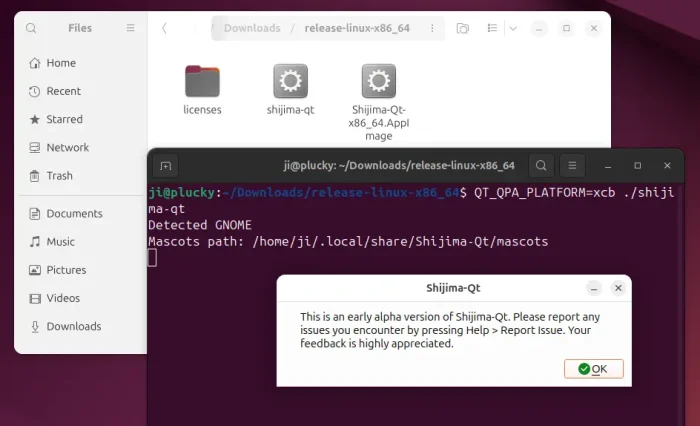The width and height of the screenshot is (700, 426).
Task: Open the path bar three-dot menu
Action: 432,28
